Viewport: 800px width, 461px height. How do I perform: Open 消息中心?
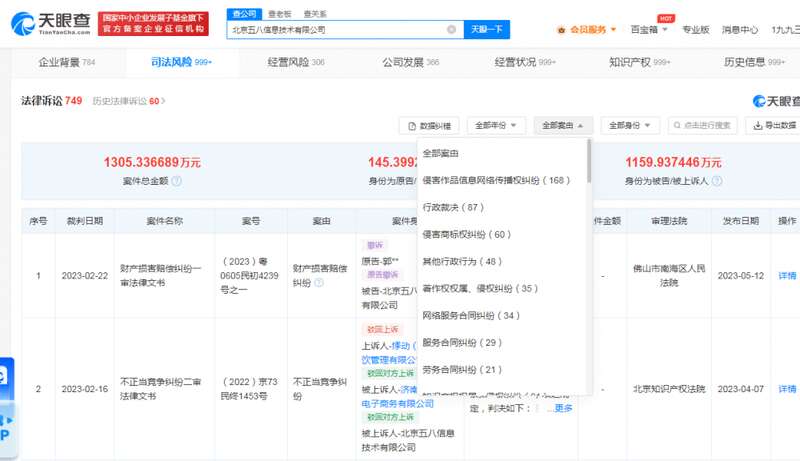tap(740, 30)
